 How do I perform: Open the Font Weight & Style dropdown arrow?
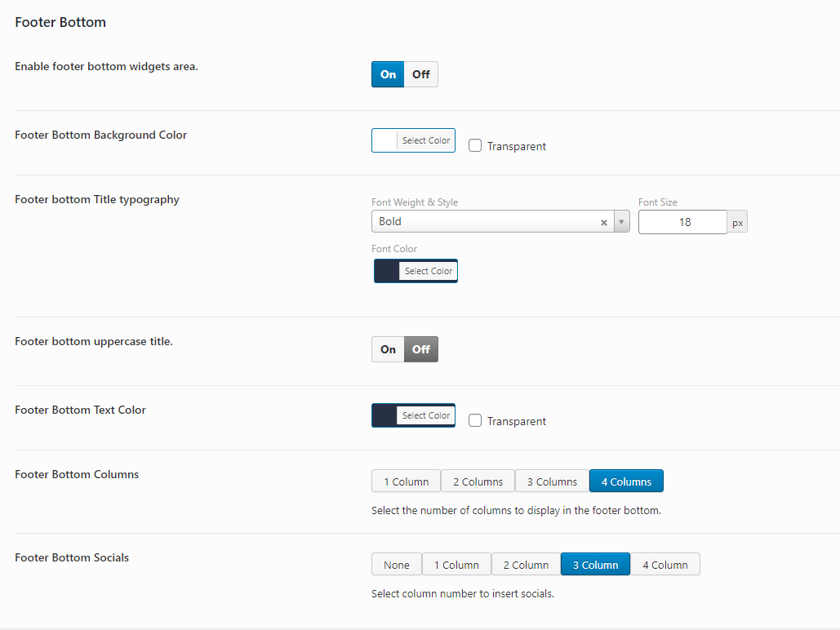[621, 222]
